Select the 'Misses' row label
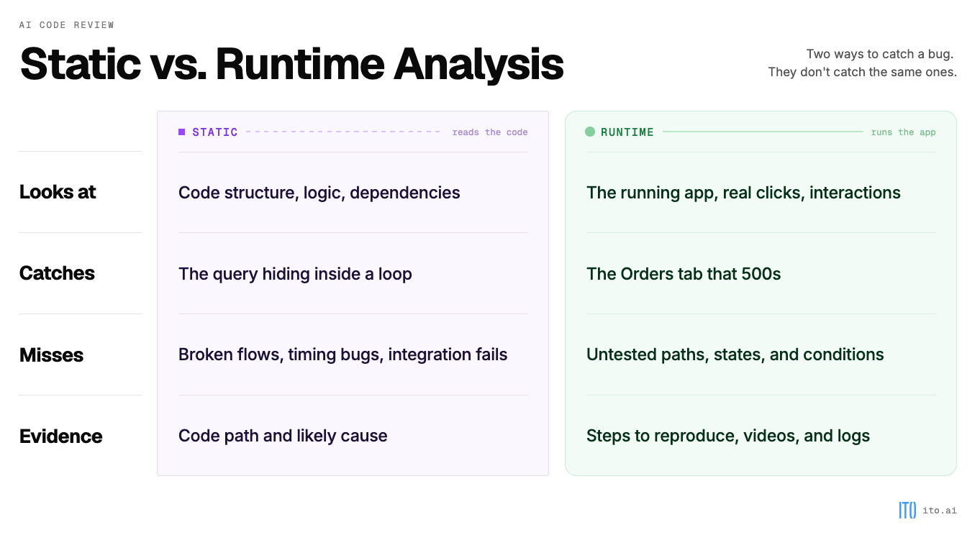Image resolution: width=980 pixels, height=540 pixels. [51, 355]
